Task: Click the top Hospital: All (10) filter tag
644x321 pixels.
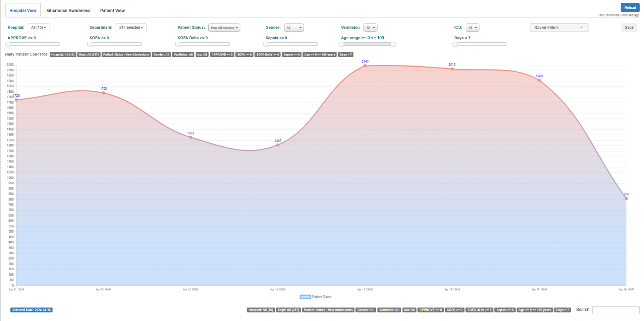Action: point(63,54)
